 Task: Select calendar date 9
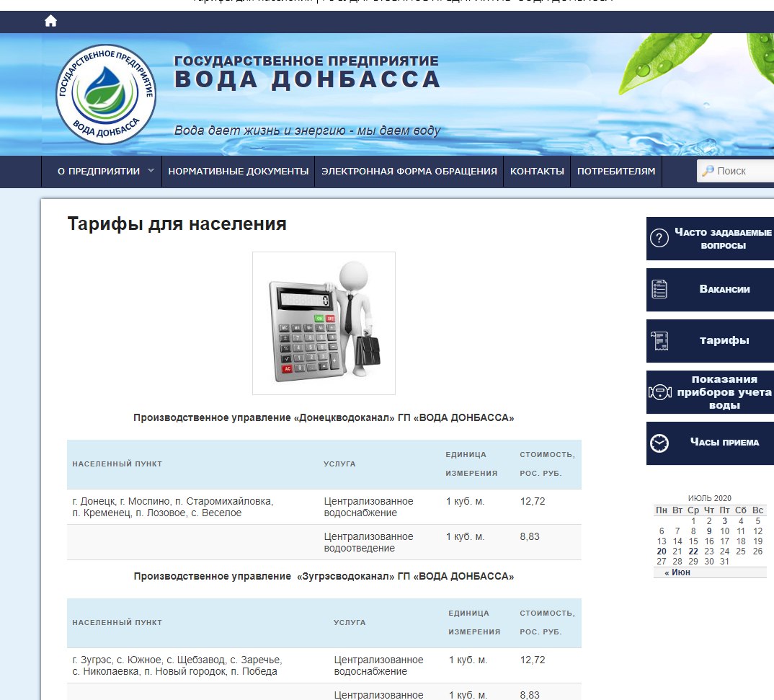(709, 531)
